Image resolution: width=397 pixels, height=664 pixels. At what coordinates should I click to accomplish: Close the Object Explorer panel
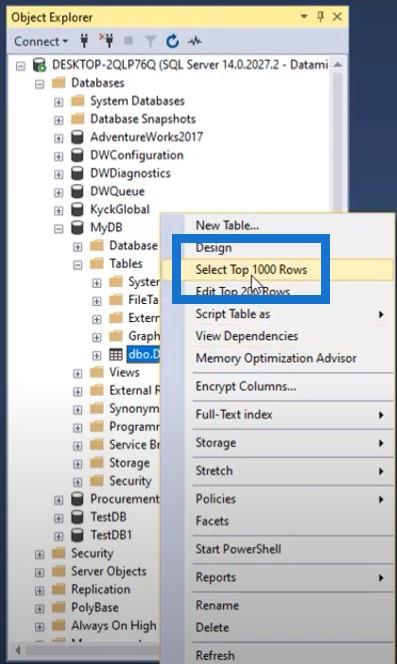[337, 17]
